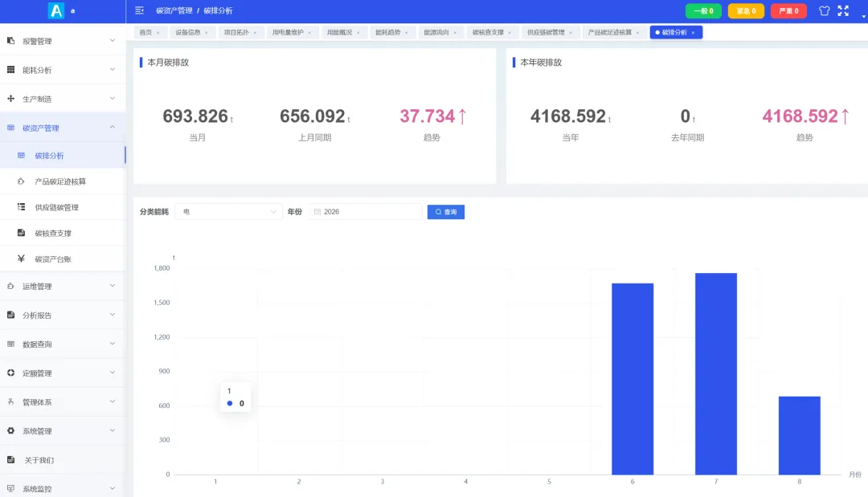Click the monthly trend value 37.734
The height and width of the screenshot is (497, 868).
pos(428,116)
